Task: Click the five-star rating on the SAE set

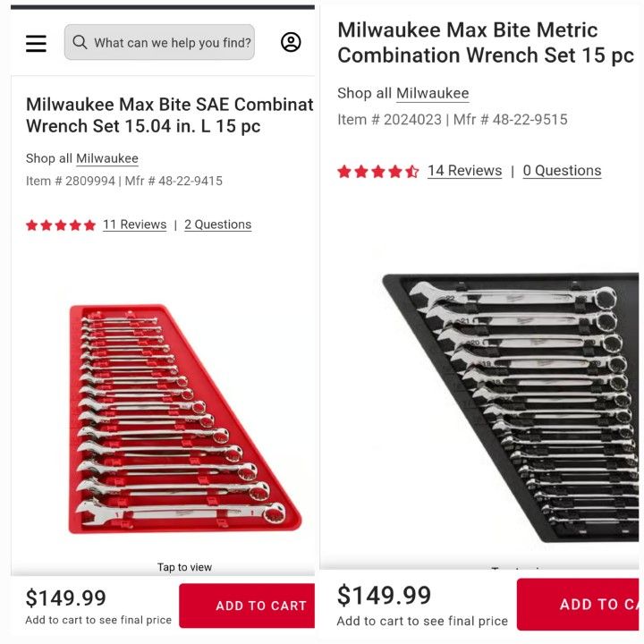Action: point(61,225)
